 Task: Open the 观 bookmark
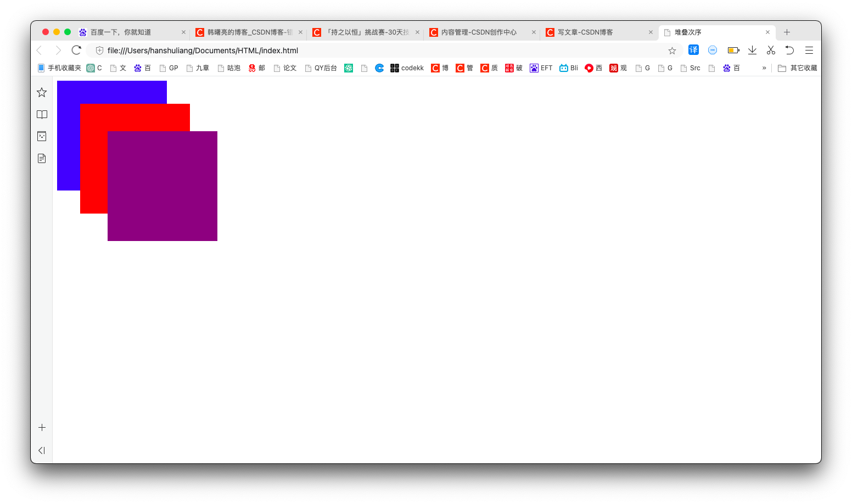click(618, 68)
